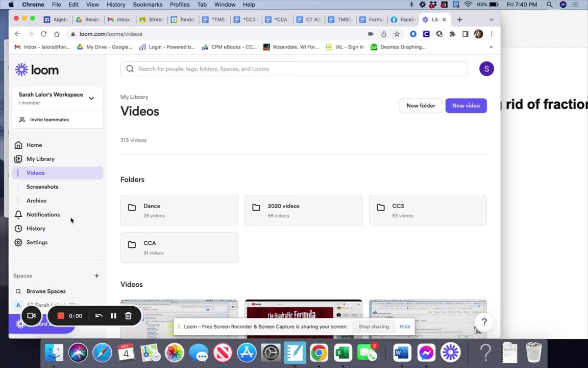This screenshot has width=588, height=368.
Task: Click the share page icon in address bar
Action: point(384,34)
